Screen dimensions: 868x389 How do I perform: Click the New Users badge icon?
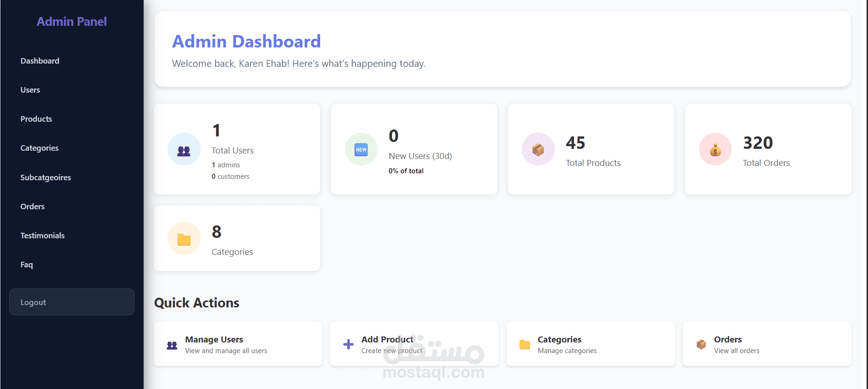pos(361,149)
